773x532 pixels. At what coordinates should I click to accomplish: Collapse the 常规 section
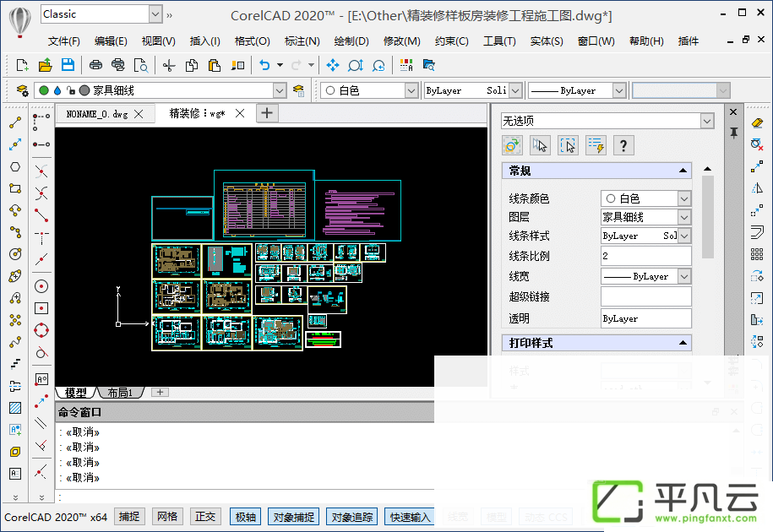point(683,171)
